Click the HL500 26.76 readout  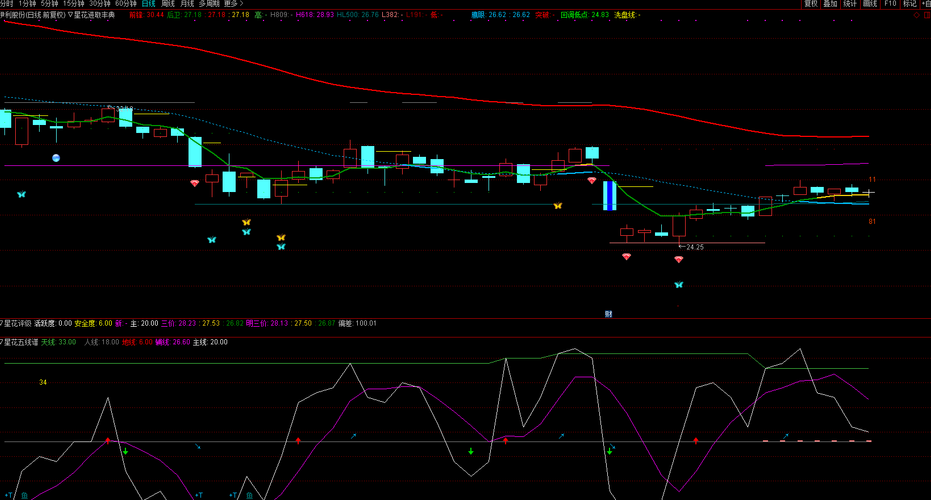pyautogui.click(x=357, y=15)
